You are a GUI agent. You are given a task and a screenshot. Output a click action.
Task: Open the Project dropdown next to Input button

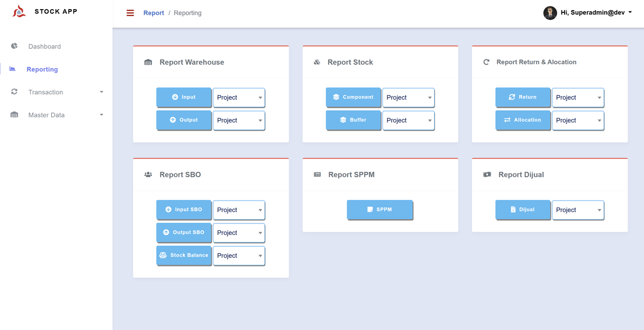tap(239, 97)
